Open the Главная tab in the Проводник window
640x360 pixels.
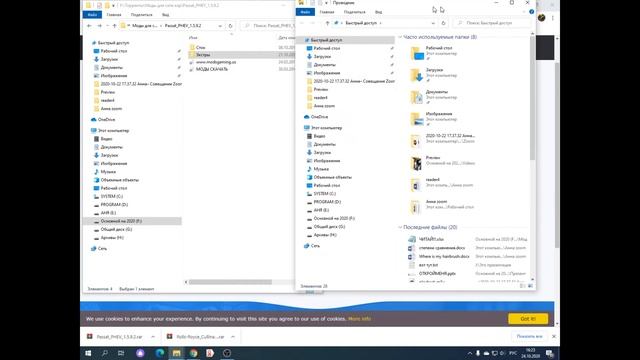(x=327, y=12)
